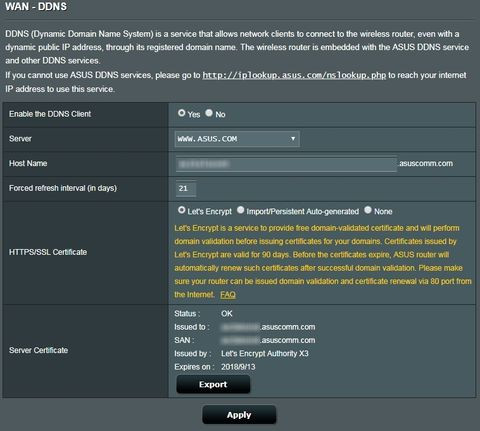Apply the DDNS settings
Viewport: 480px width, 431px height.
click(239, 415)
